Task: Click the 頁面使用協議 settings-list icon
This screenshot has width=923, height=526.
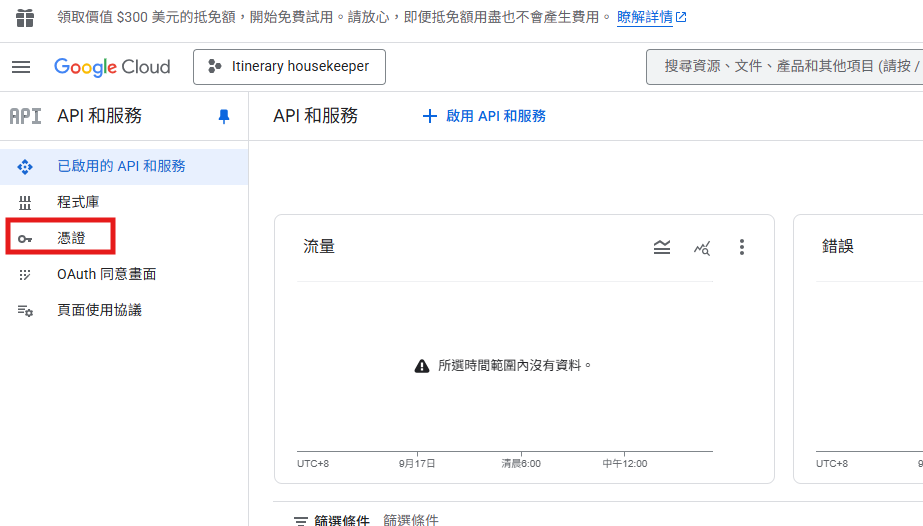Action: [x=25, y=311]
